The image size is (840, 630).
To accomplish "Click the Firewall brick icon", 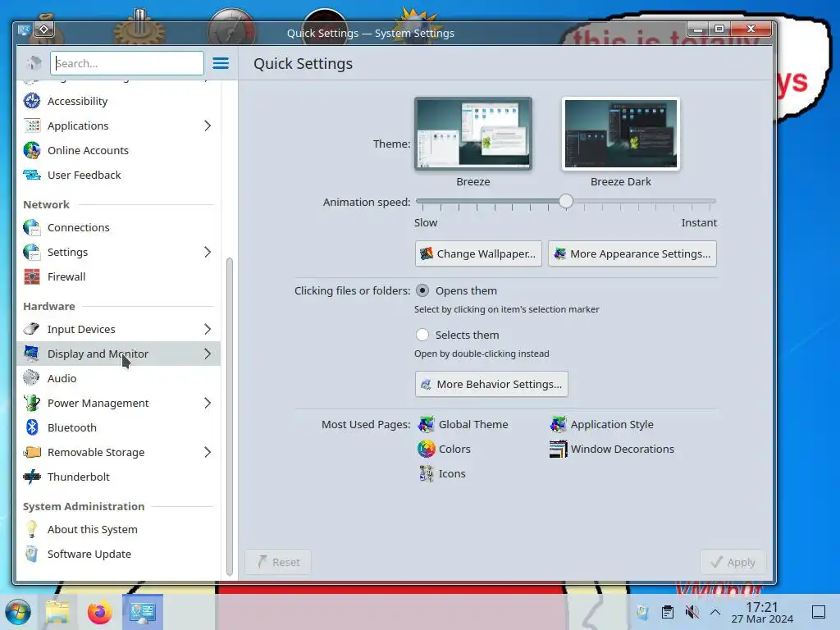I will tap(32, 276).
